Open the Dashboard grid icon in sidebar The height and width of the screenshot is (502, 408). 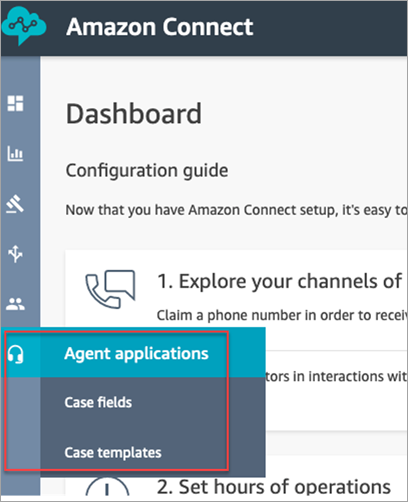point(16,103)
